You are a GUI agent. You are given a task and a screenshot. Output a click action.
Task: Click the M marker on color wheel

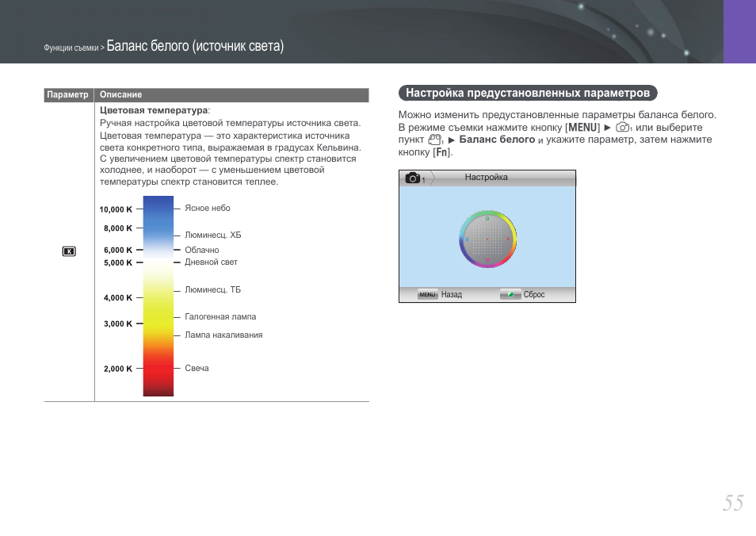tap(487, 259)
